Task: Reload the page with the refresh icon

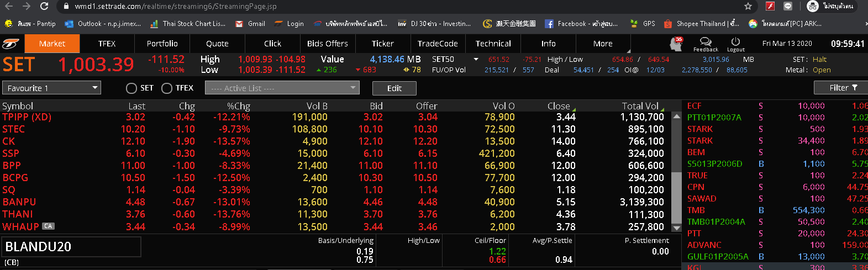Action: 44,6
